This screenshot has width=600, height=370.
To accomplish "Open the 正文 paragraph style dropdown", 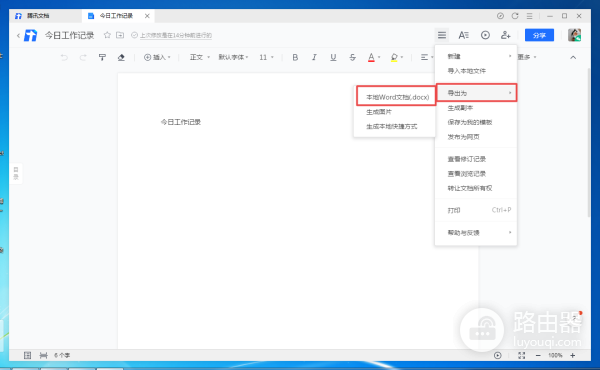I will [200, 57].
